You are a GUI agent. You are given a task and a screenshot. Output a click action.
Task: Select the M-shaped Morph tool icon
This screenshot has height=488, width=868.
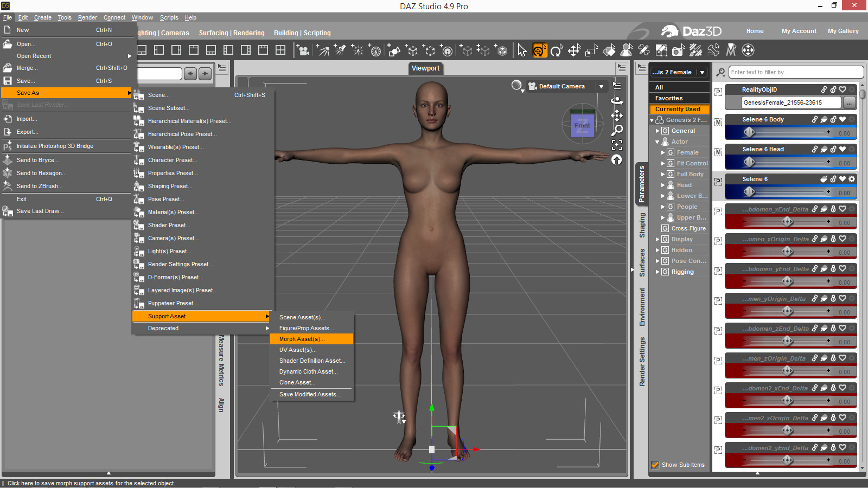[x=731, y=50]
